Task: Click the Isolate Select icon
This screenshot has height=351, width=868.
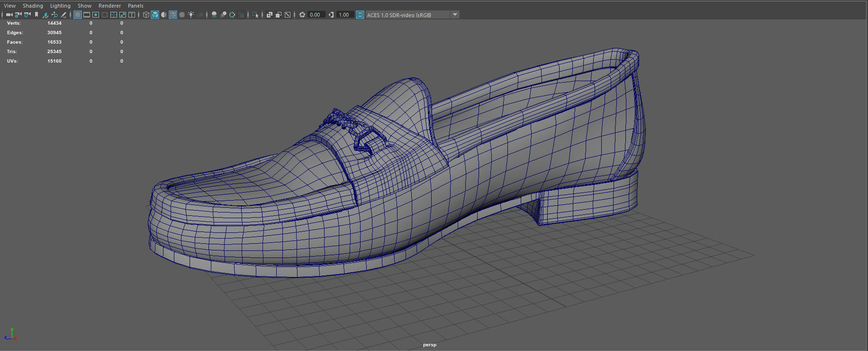Action: point(255,15)
